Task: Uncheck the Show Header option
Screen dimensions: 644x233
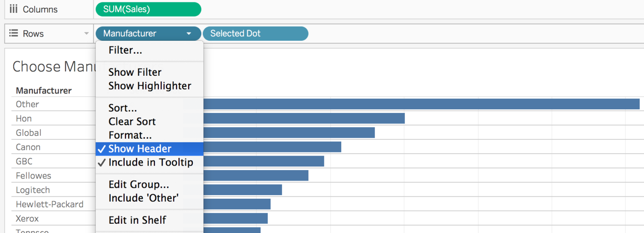Action: point(140,149)
